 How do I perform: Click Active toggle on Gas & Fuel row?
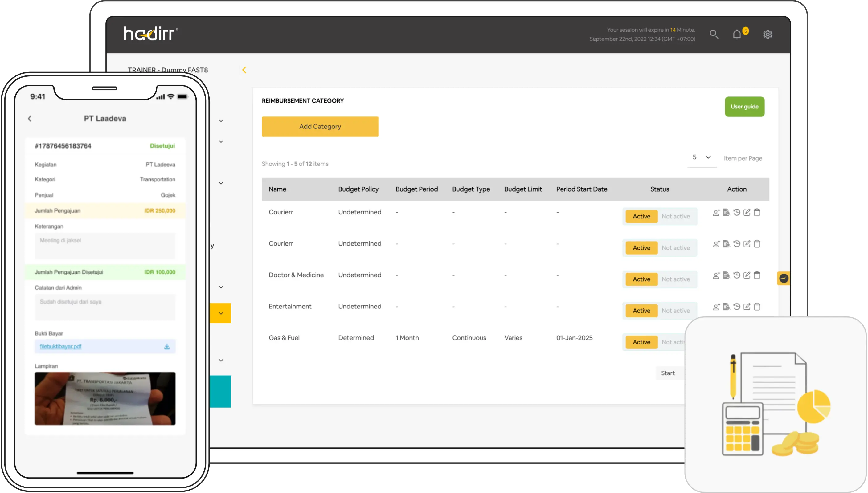point(641,342)
